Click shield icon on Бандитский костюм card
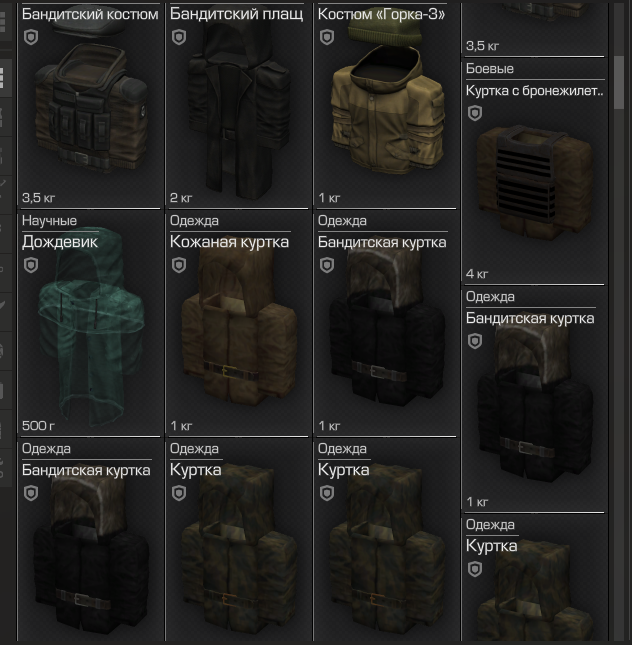The image size is (632, 645). [x=31, y=37]
